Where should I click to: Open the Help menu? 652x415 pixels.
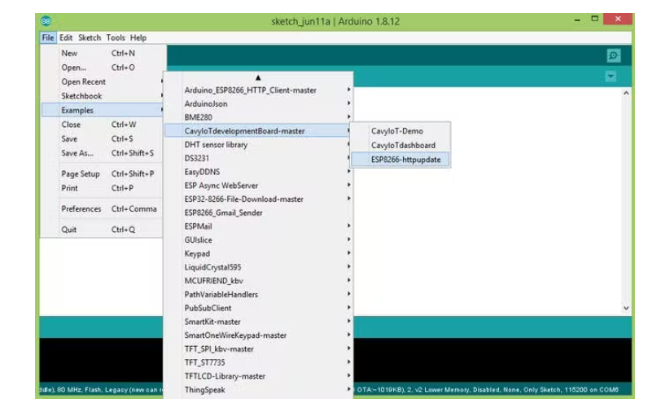point(138,38)
